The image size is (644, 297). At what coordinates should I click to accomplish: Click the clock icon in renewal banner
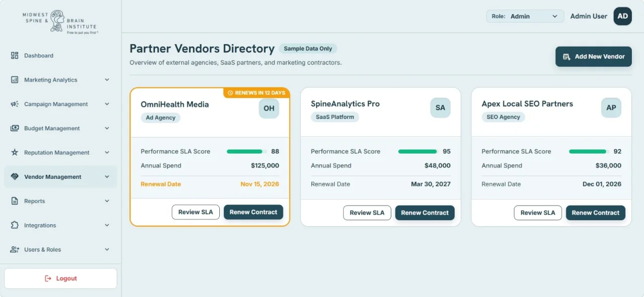point(230,93)
